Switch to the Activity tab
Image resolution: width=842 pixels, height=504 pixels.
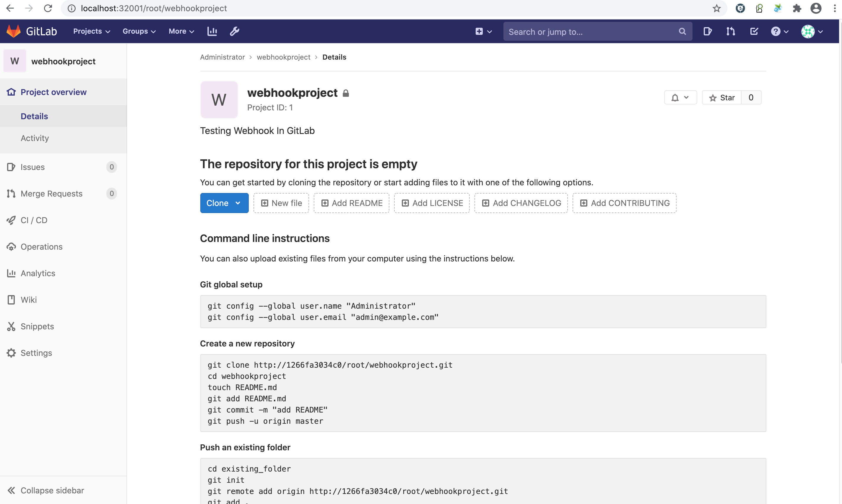point(35,138)
